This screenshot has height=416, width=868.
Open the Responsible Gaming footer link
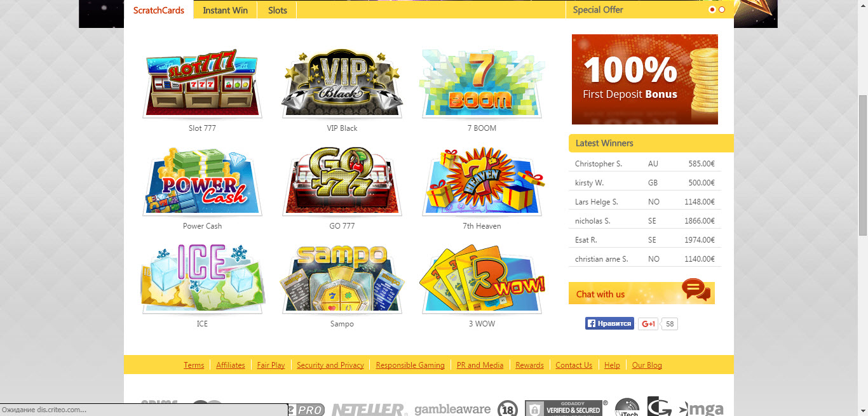[x=410, y=365]
